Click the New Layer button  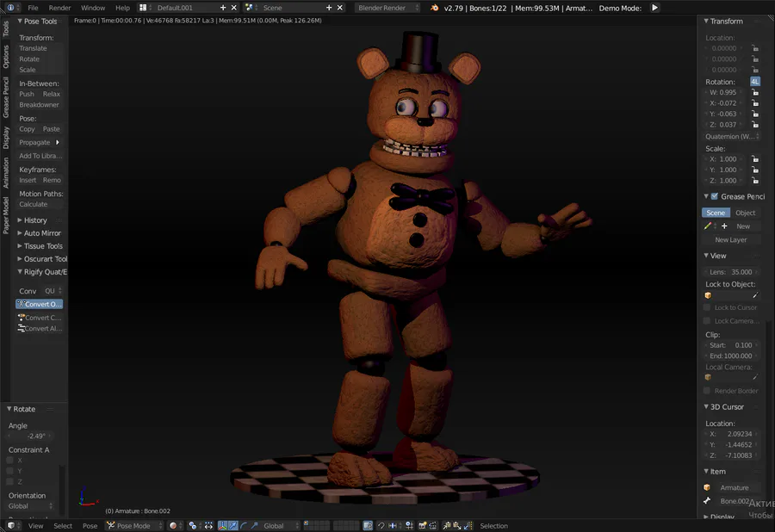[731, 239]
